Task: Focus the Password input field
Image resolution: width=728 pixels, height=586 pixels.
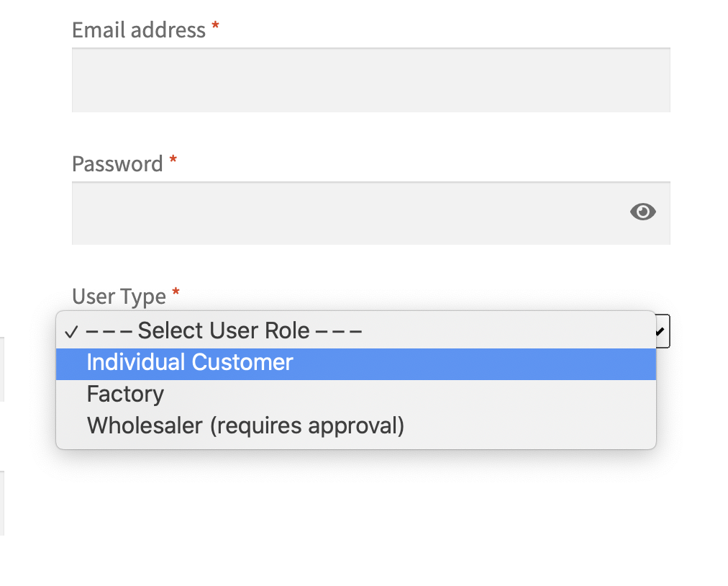Action: click(371, 213)
